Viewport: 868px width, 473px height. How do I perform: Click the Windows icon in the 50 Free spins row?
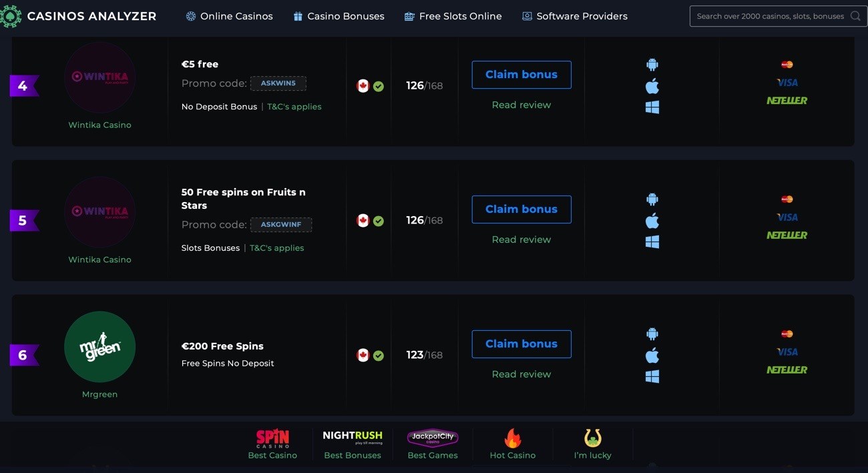[x=652, y=242]
